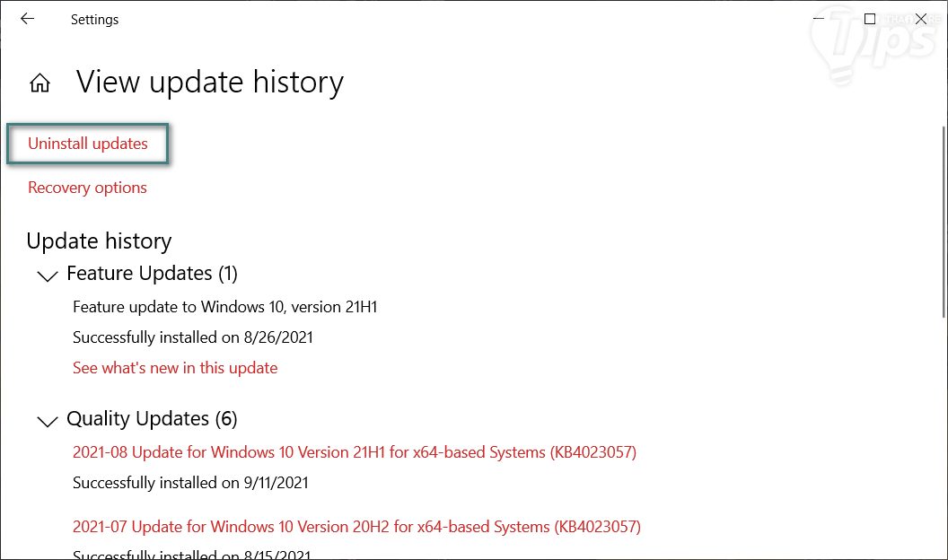This screenshot has width=948, height=560.
Task: Open Recovery options link
Action: tap(87, 188)
